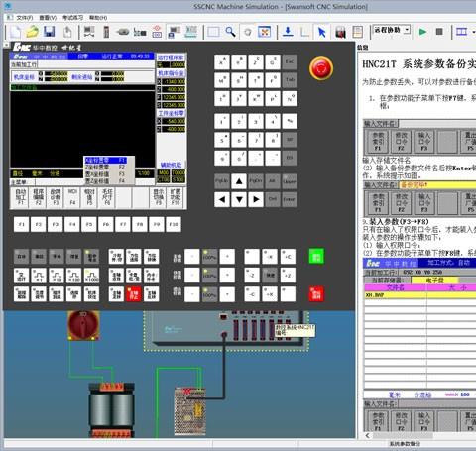Screen dimensions: 476x451
Task: Click the red rotary main power switch
Action: 83,325
